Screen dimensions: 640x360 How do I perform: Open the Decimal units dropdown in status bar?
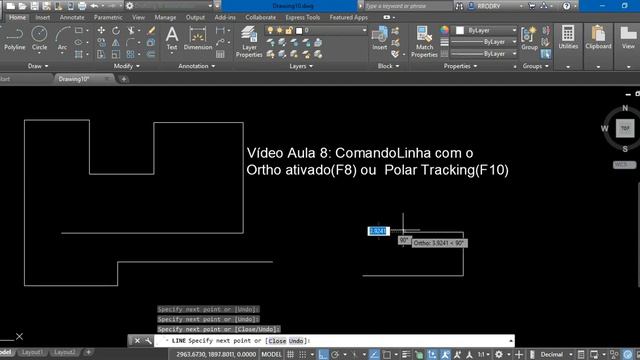pos(570,354)
